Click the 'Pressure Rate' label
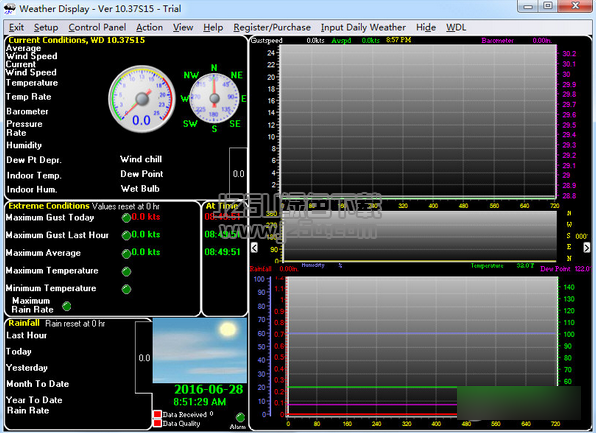 click(x=24, y=128)
